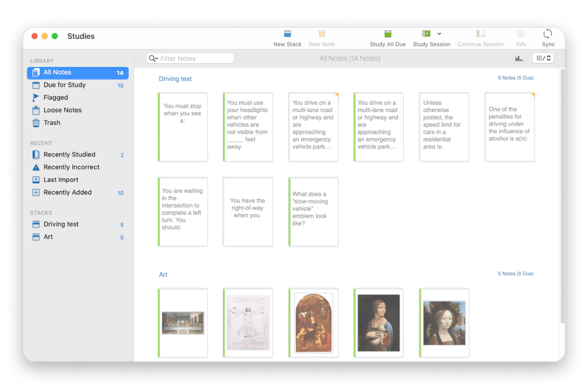
Task: Start a Study Session from the toolbar
Action: [426, 34]
